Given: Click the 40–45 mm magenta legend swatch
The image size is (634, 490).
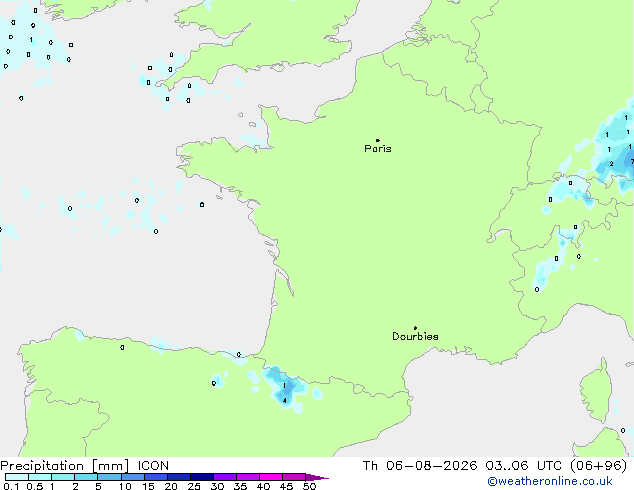Looking at the screenshot, I should point(271,477).
